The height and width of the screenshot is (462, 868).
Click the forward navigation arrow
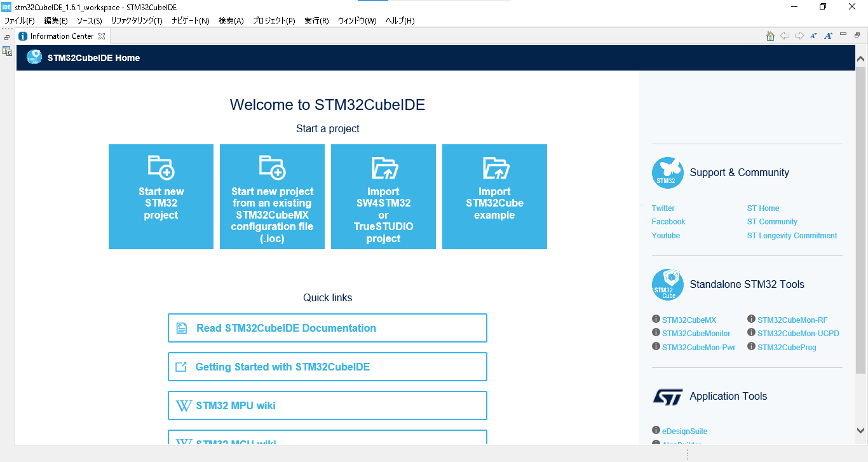click(x=799, y=36)
